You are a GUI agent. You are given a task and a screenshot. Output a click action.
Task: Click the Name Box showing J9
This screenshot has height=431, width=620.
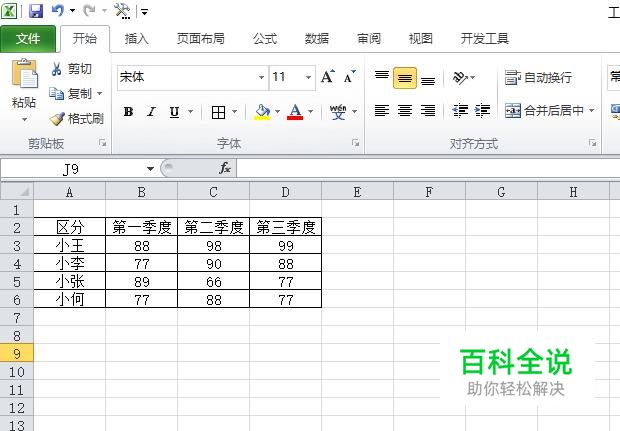pyautogui.click(x=72, y=169)
